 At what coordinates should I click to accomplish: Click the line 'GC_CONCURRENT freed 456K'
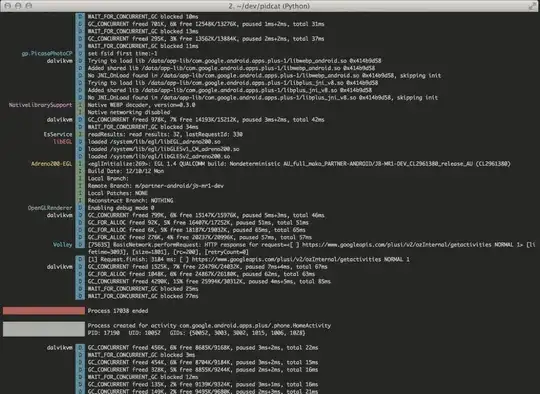click(203, 348)
